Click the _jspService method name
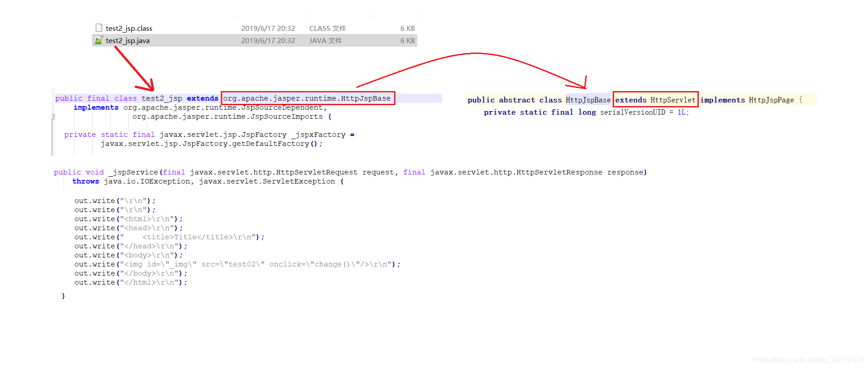This screenshot has height=368, width=868. click(x=133, y=172)
